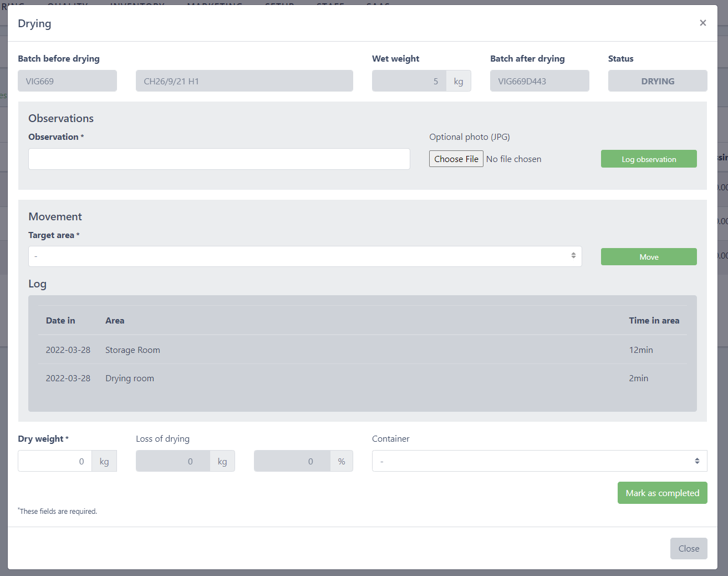Select the Drying room log entry

click(130, 378)
